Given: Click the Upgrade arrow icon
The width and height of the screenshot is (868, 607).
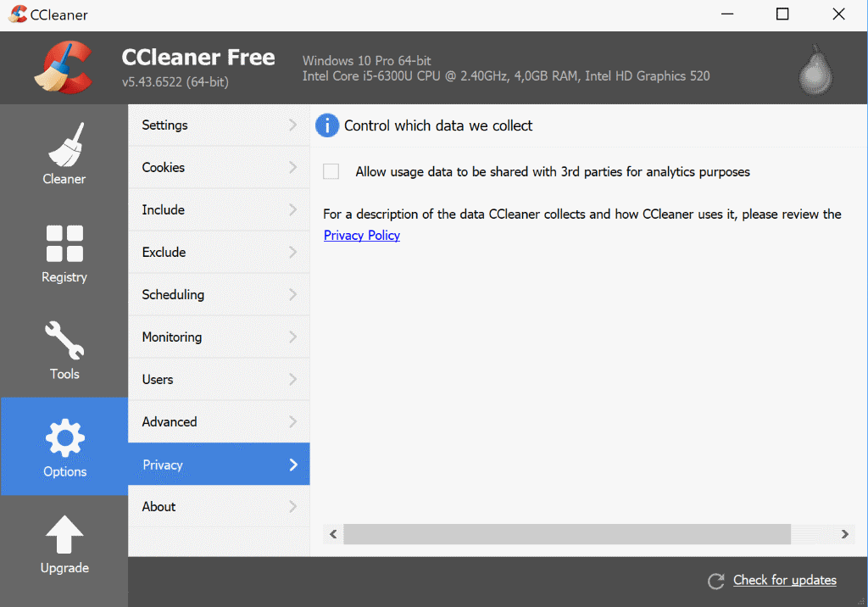Looking at the screenshot, I should [x=64, y=534].
